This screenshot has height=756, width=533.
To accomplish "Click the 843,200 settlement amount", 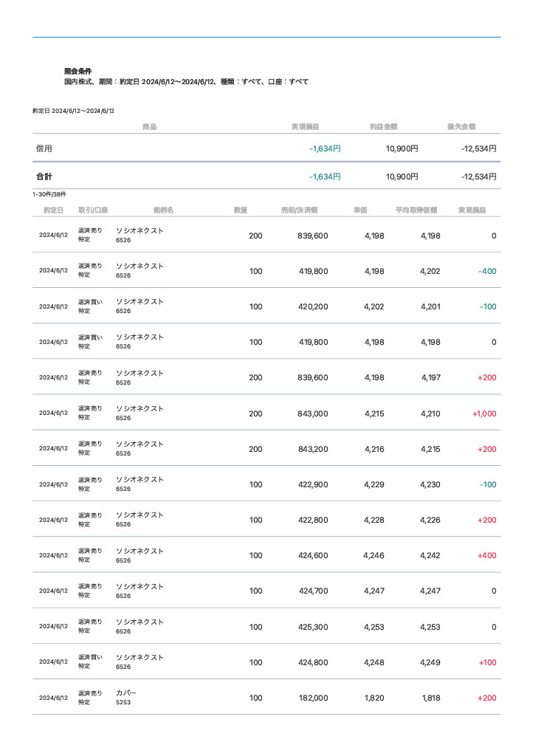I will (x=313, y=449).
